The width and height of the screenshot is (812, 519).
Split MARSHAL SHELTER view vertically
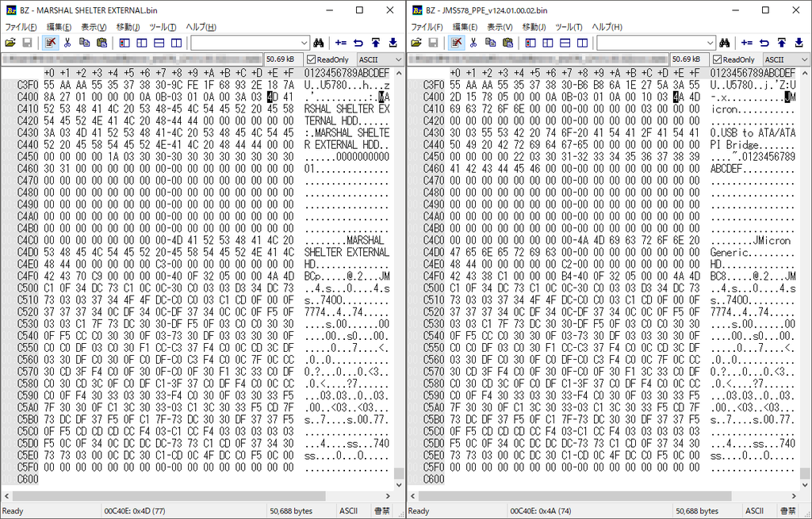tap(176, 43)
